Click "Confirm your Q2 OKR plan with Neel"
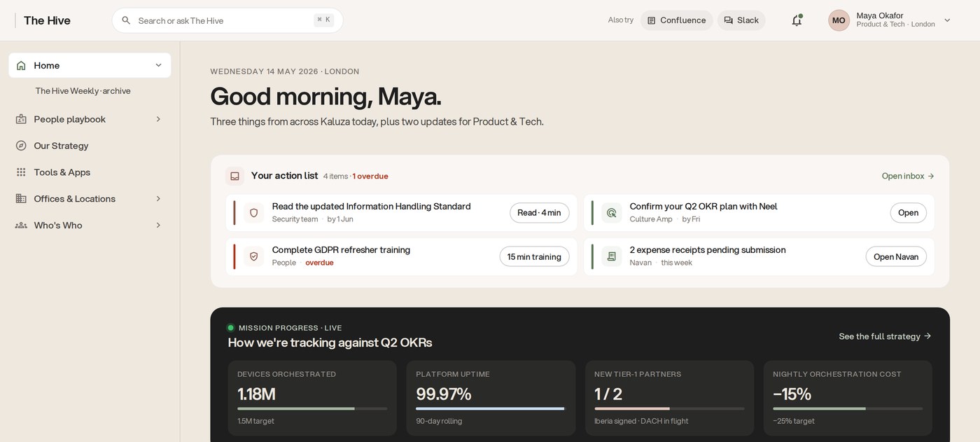 coord(703,207)
